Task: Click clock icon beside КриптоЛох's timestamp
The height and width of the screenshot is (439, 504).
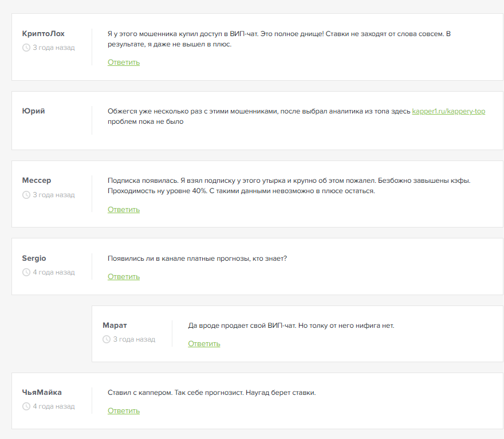Action: pos(26,48)
